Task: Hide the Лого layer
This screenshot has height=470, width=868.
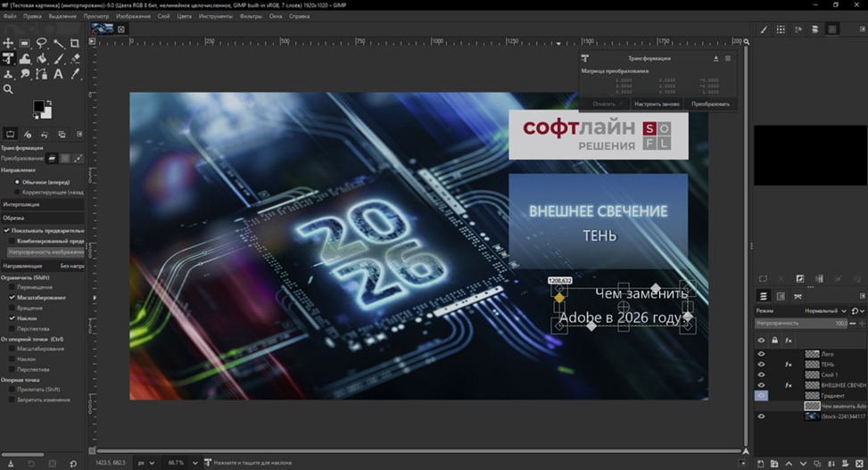Action: click(x=761, y=354)
